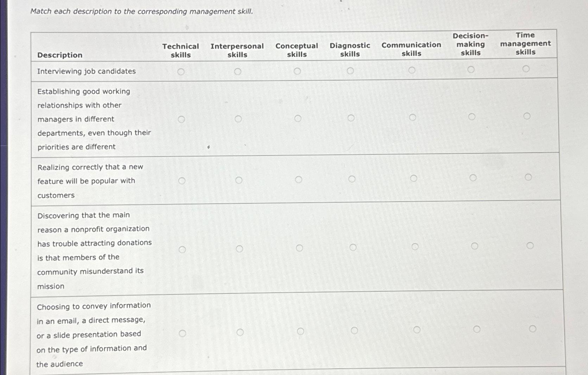Select Technical skills for interviewing job candidates
The height and width of the screenshot is (375, 588).
(181, 71)
